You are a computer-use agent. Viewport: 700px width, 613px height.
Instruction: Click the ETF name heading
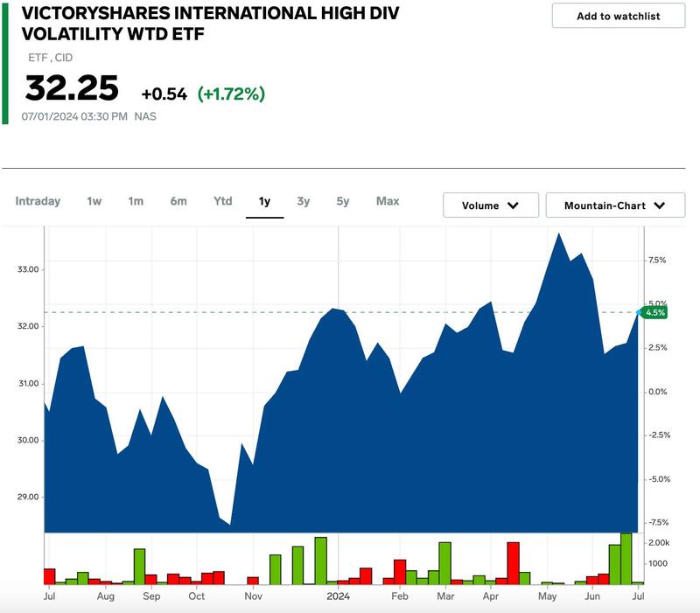coord(210,24)
